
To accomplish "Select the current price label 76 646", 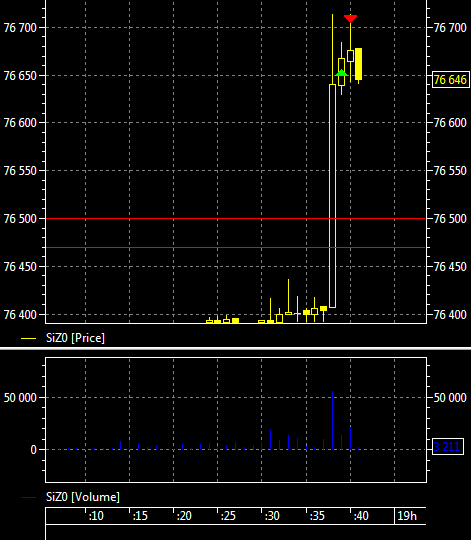I will [x=450, y=80].
